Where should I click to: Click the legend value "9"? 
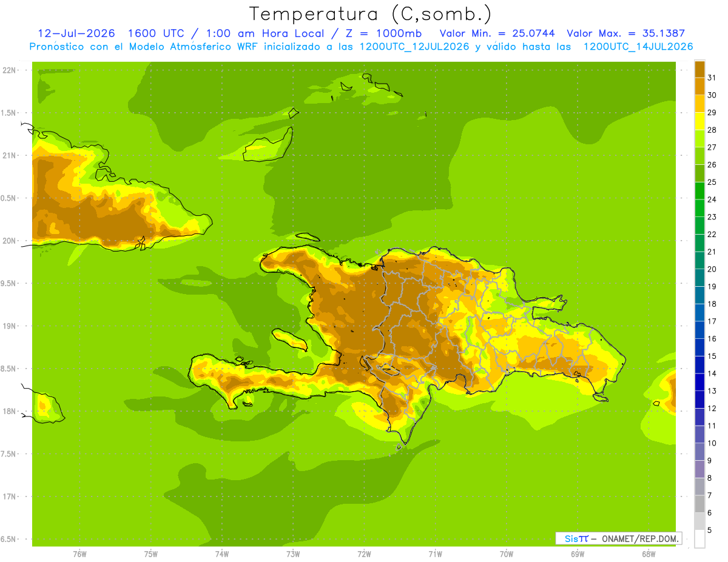(x=710, y=461)
